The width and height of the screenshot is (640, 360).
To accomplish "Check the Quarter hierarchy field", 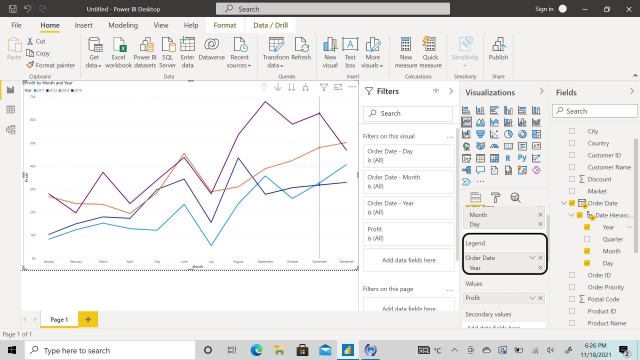I will (587, 239).
